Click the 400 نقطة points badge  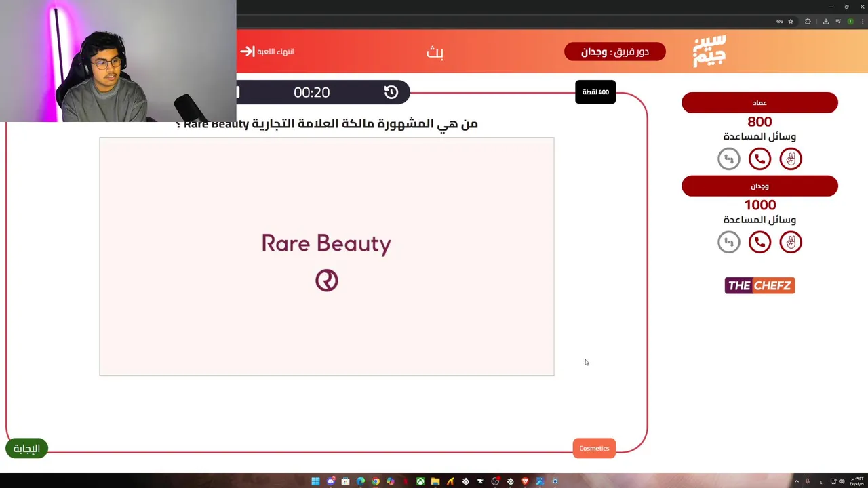[x=595, y=91]
